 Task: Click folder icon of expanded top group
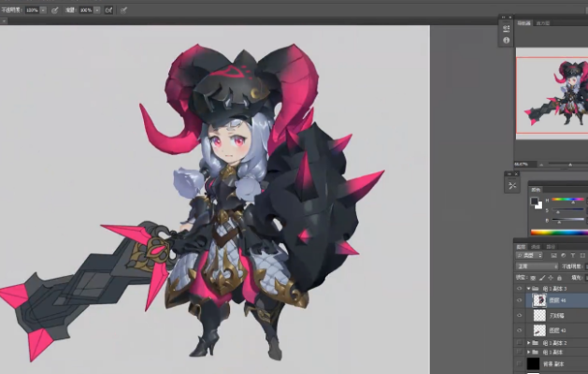pyautogui.click(x=536, y=289)
